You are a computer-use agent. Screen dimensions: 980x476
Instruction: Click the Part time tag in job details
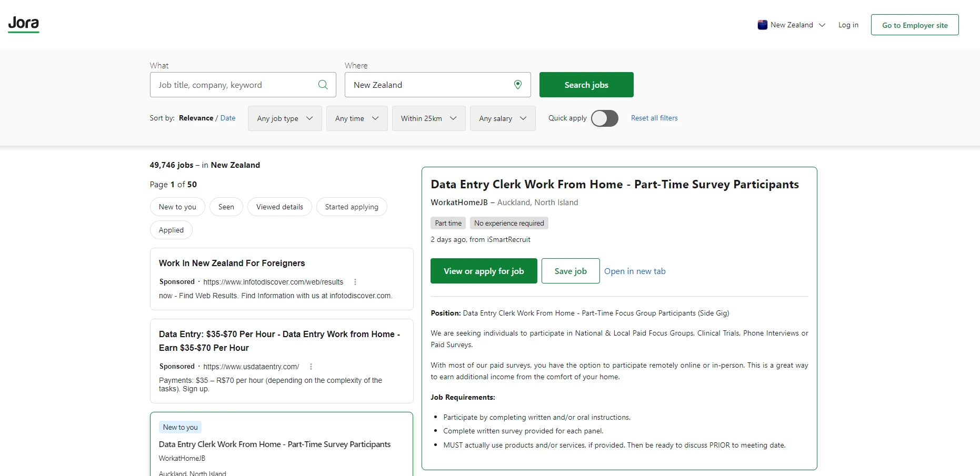[448, 223]
